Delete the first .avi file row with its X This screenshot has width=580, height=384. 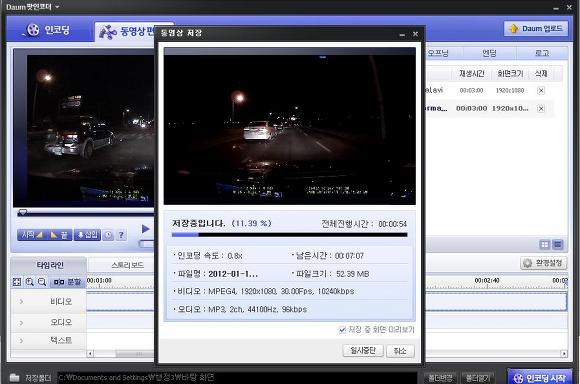click(x=541, y=90)
